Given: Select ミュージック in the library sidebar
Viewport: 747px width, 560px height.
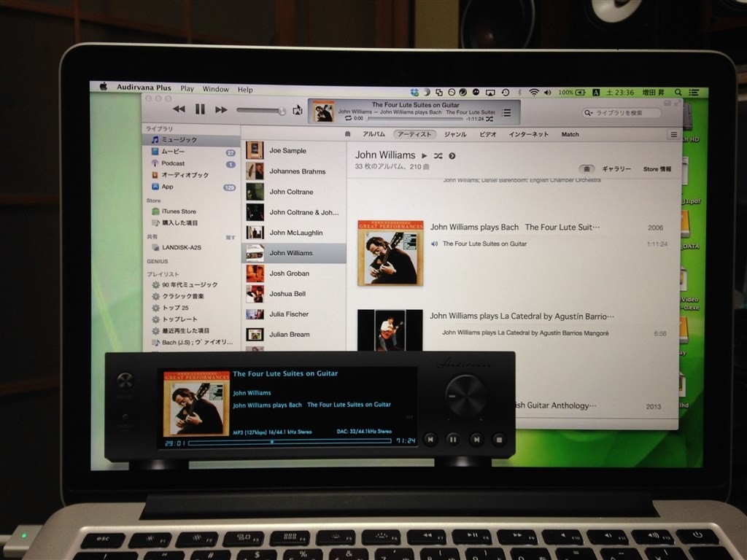Looking at the screenshot, I should 192,139.
